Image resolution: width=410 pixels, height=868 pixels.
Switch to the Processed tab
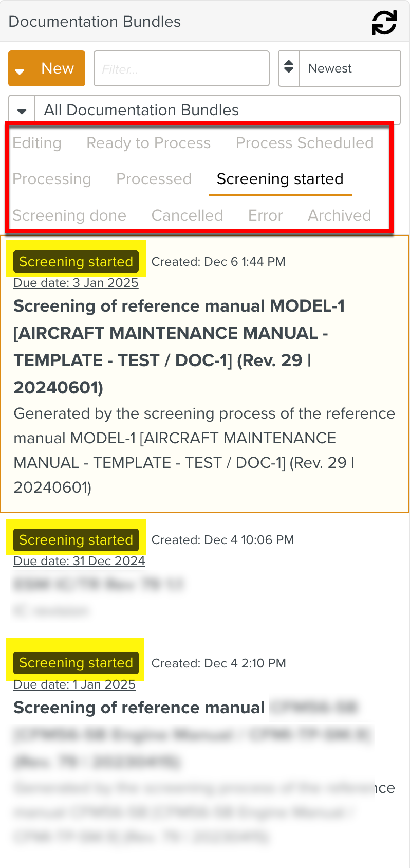[x=154, y=179]
